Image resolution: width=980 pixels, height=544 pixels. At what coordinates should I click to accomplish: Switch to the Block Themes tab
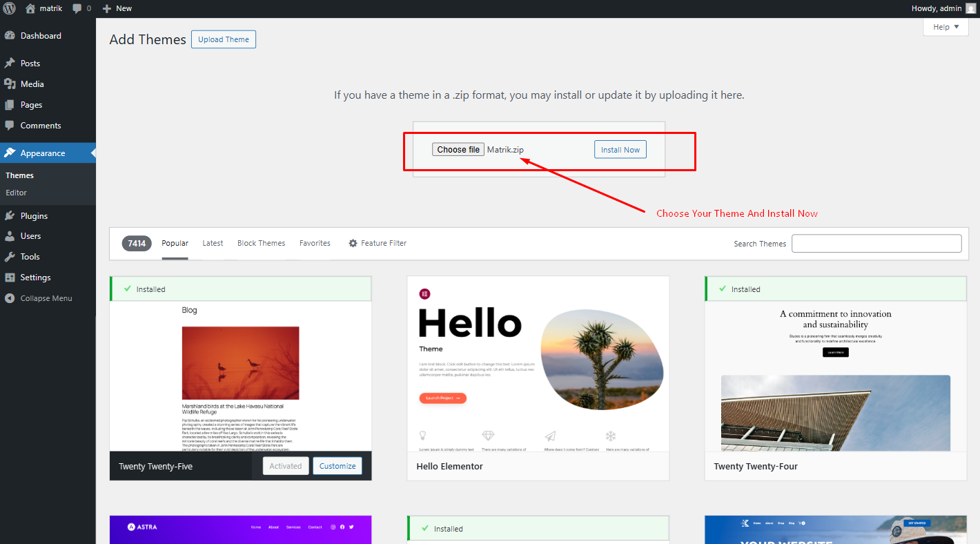[x=261, y=243]
